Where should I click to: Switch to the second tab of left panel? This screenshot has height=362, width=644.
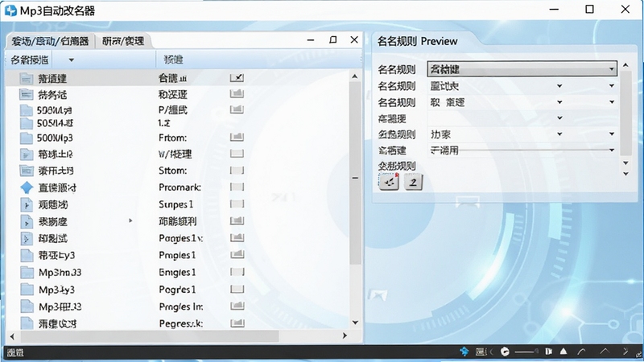(123, 41)
